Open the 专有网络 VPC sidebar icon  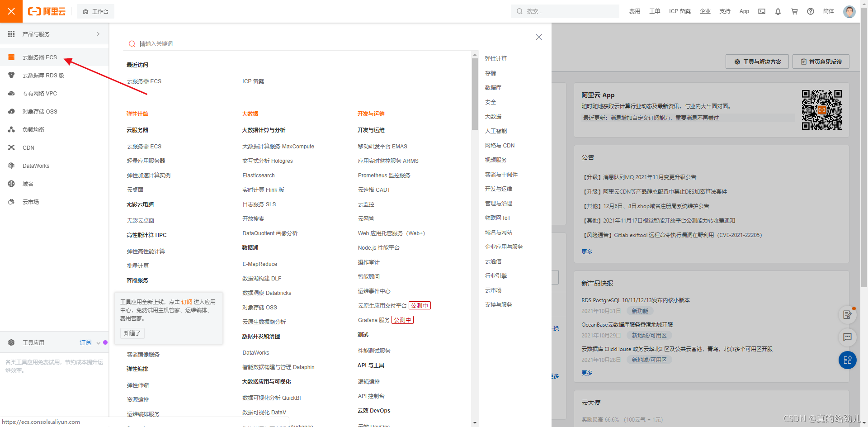(11, 94)
